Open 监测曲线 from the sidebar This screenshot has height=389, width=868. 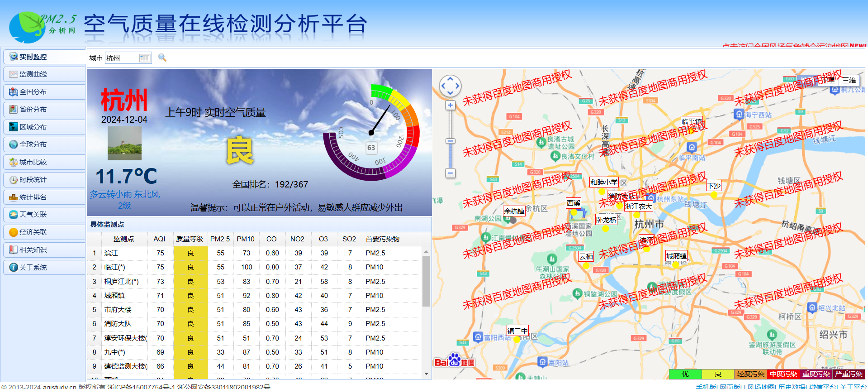point(44,74)
